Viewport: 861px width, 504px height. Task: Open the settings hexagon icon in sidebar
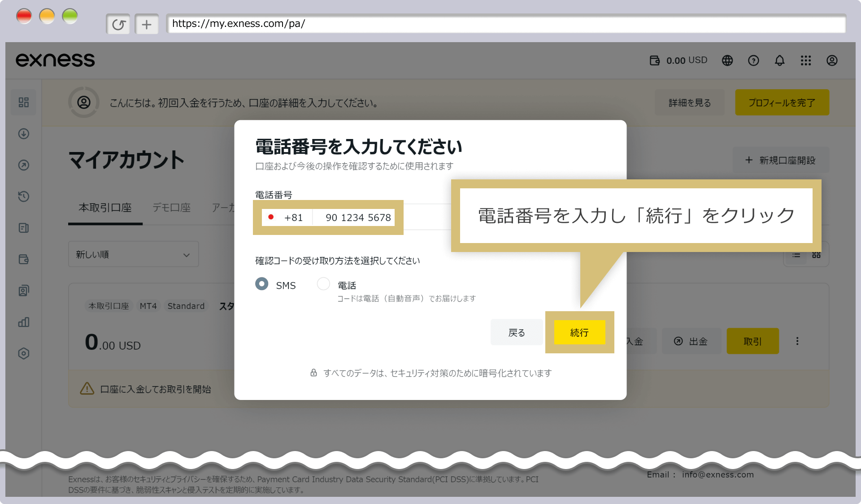click(x=24, y=353)
